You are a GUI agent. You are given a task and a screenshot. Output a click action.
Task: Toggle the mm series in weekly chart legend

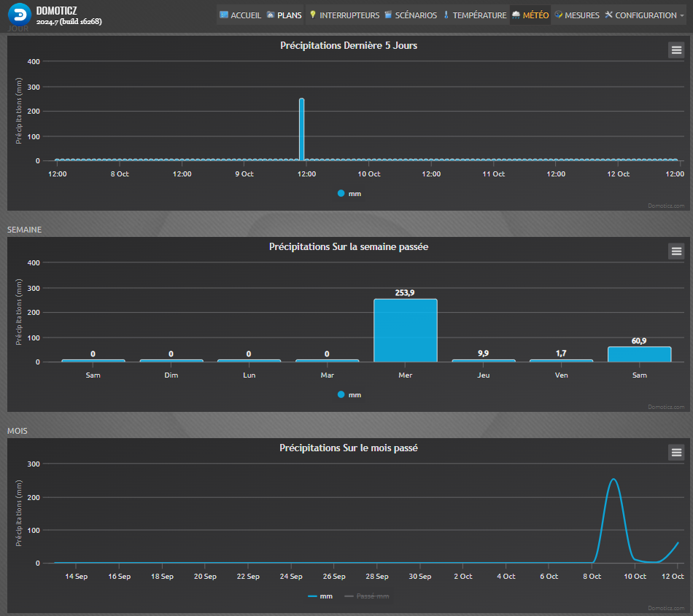pyautogui.click(x=349, y=395)
